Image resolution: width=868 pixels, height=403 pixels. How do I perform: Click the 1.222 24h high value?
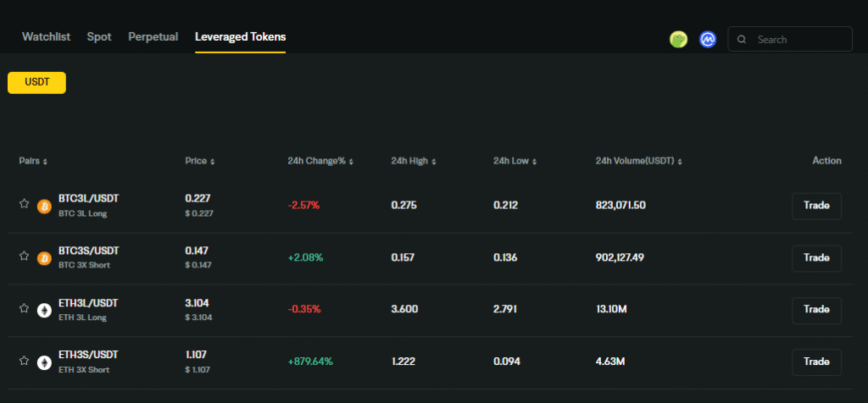point(403,362)
